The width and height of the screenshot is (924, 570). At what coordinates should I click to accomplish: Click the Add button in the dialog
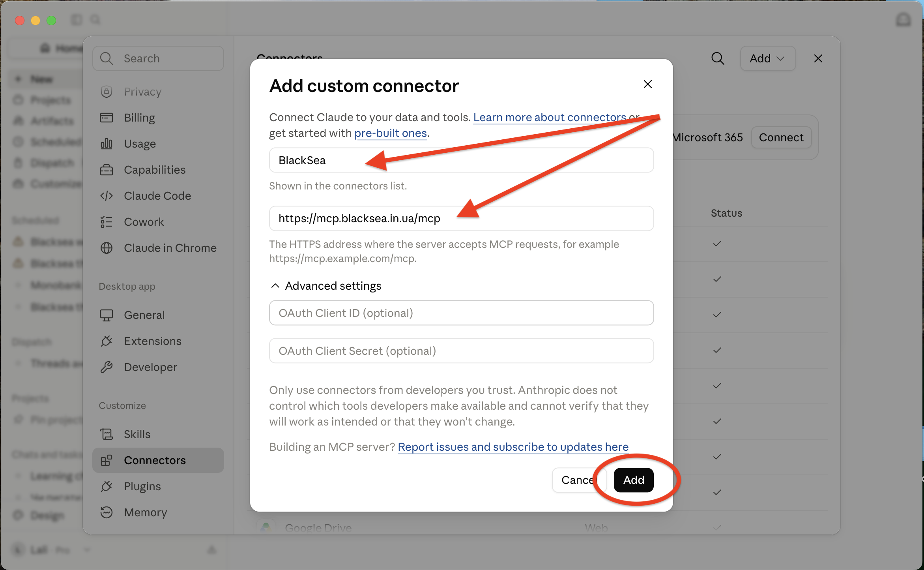tap(634, 480)
